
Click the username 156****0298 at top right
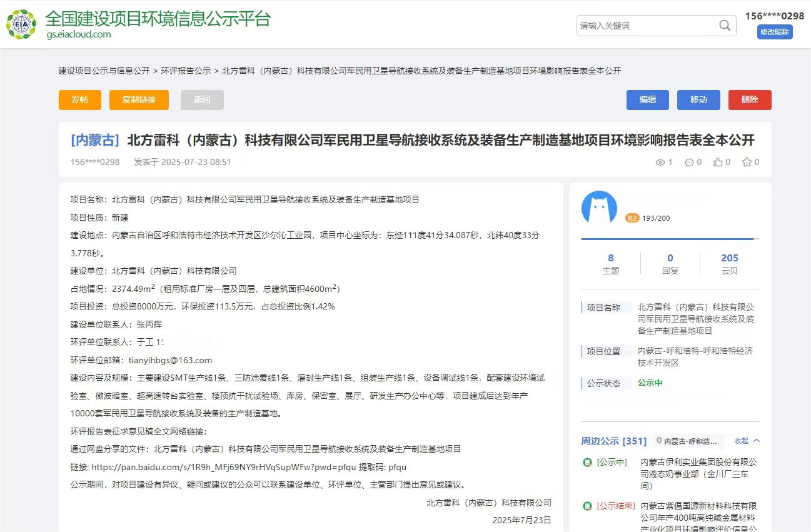775,16
